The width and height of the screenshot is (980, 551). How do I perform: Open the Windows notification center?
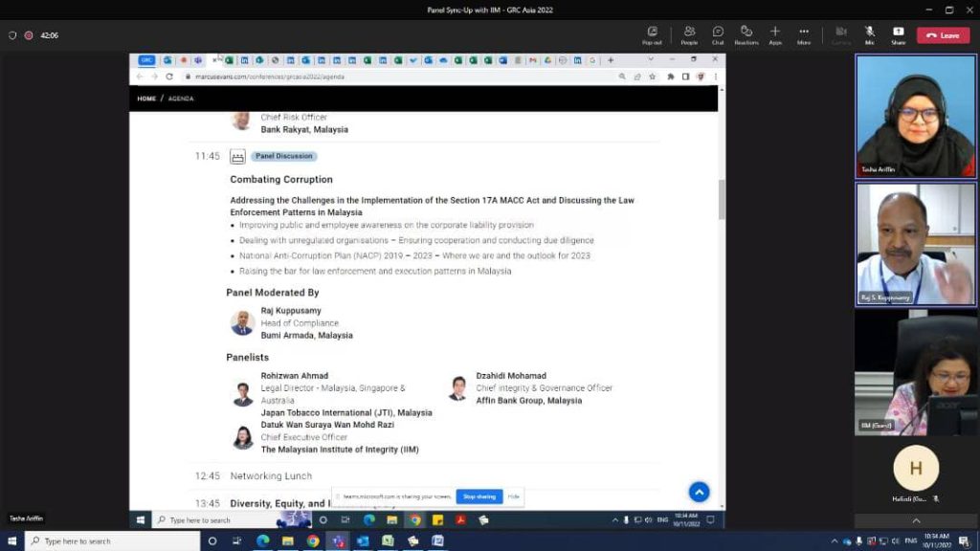tap(965, 541)
